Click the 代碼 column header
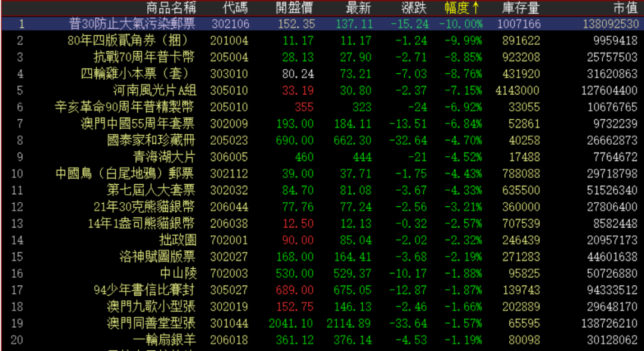This screenshot has height=351, width=644. 235,8
